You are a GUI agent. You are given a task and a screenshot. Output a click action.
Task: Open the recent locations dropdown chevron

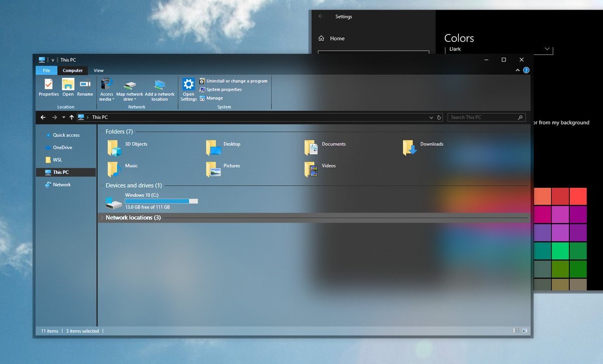(63, 117)
